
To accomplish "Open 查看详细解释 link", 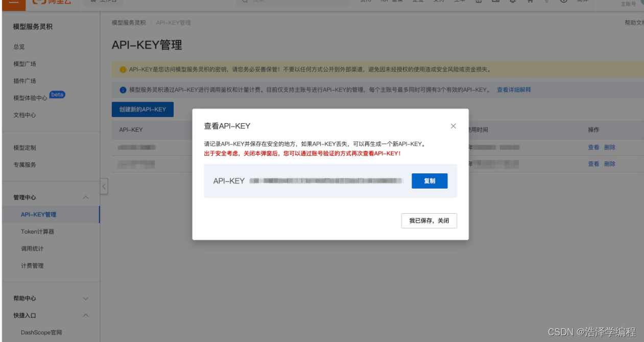I will 515,89.
